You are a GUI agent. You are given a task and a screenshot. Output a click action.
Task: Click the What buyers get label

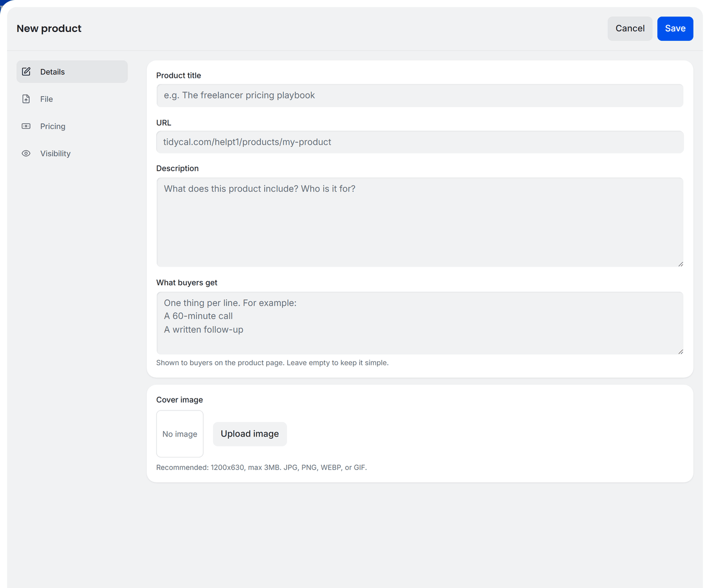click(x=187, y=283)
